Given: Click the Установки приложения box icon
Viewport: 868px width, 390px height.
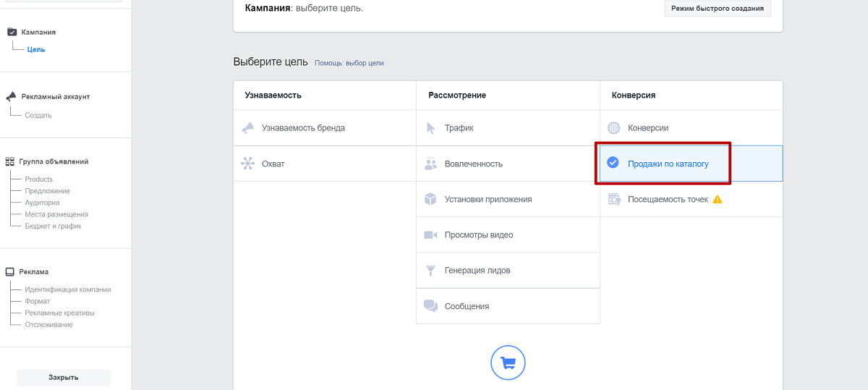Looking at the screenshot, I should [x=430, y=199].
